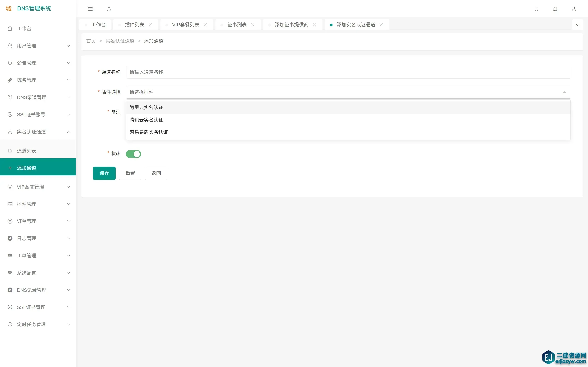Viewport: 588px width, 367px height.
Task: Close the 插件列表 tab with its X
Action: [x=150, y=25]
